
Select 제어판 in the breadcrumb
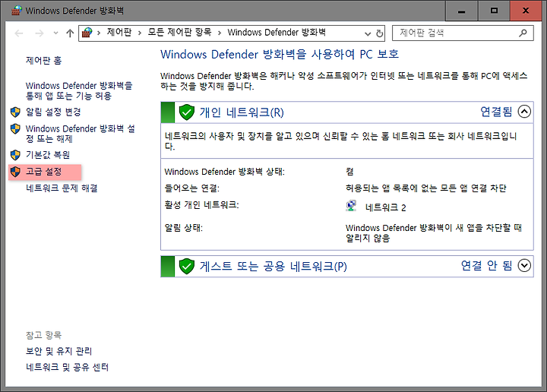pyautogui.click(x=119, y=33)
